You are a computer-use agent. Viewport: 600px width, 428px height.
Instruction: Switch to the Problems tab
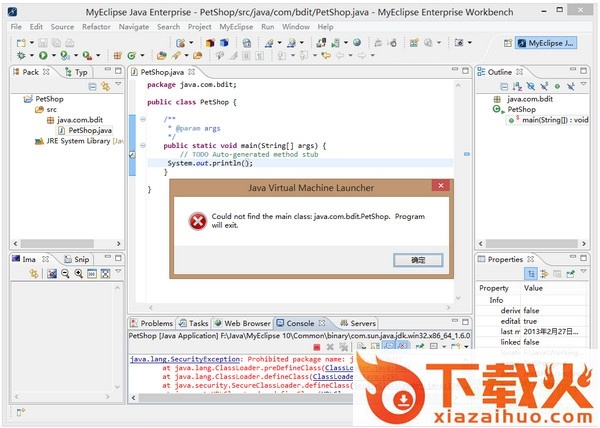(155, 324)
